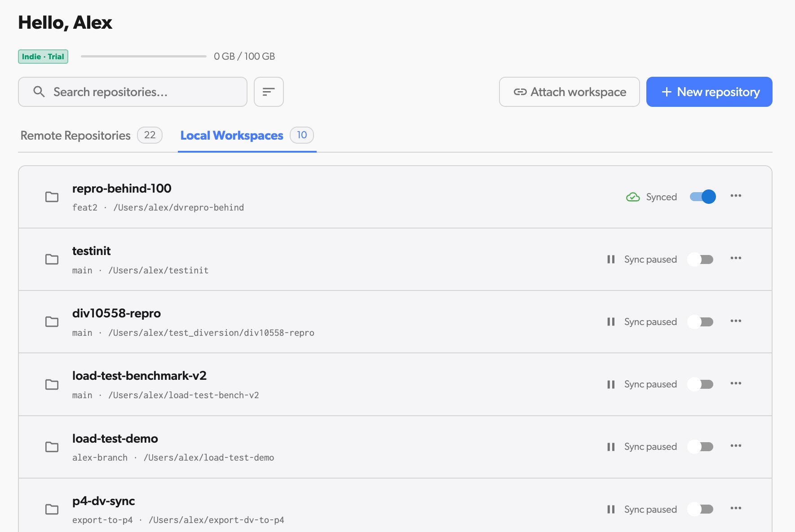
Task: Click the folder icon for div10558-repro
Action: pyautogui.click(x=52, y=321)
